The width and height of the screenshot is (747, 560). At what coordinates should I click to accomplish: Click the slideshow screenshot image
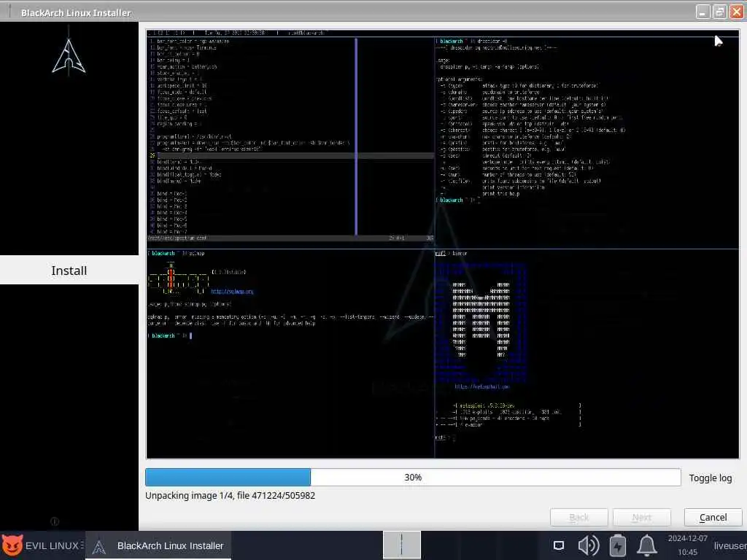[x=443, y=244]
